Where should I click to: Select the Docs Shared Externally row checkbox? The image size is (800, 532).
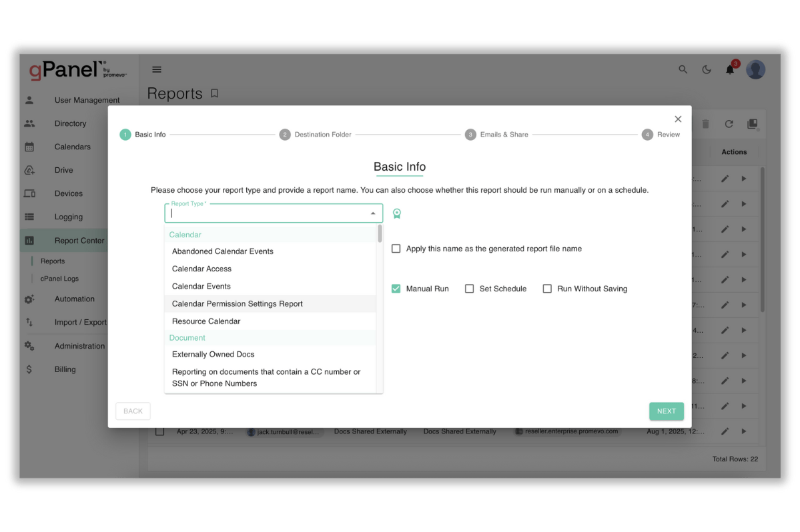coord(159,431)
